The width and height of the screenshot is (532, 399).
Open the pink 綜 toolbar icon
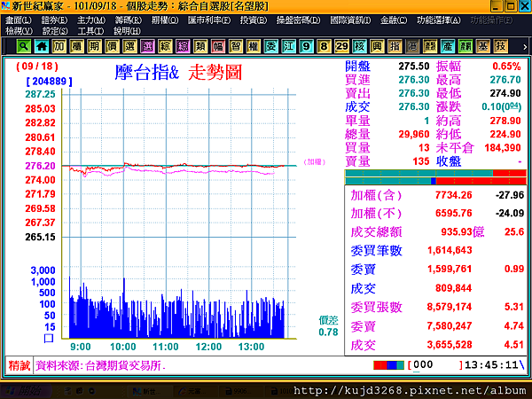183,46
